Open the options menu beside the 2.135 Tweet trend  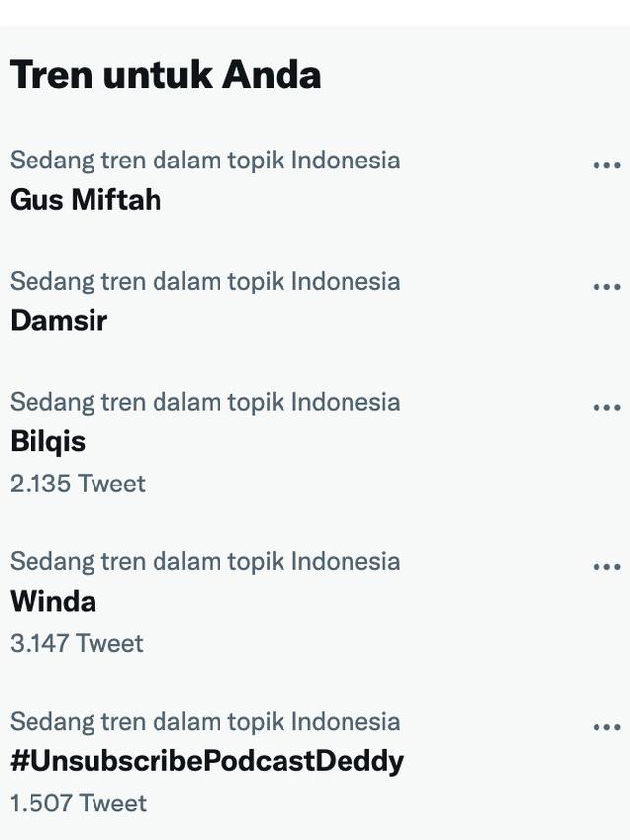[x=608, y=407]
